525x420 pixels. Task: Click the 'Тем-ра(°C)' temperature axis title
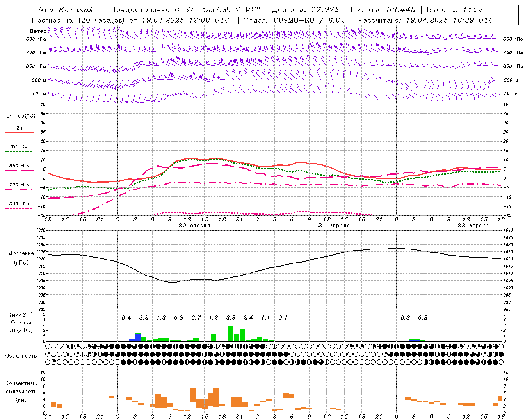click(x=19, y=116)
